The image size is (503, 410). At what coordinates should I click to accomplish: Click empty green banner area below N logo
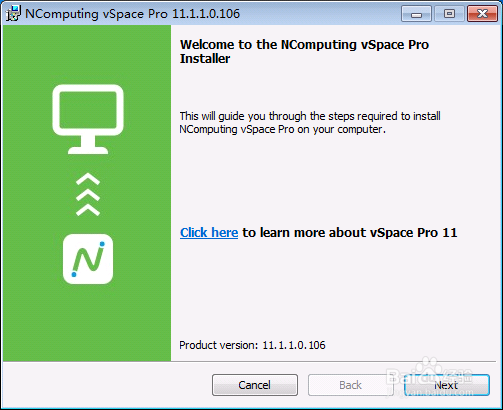click(88, 322)
